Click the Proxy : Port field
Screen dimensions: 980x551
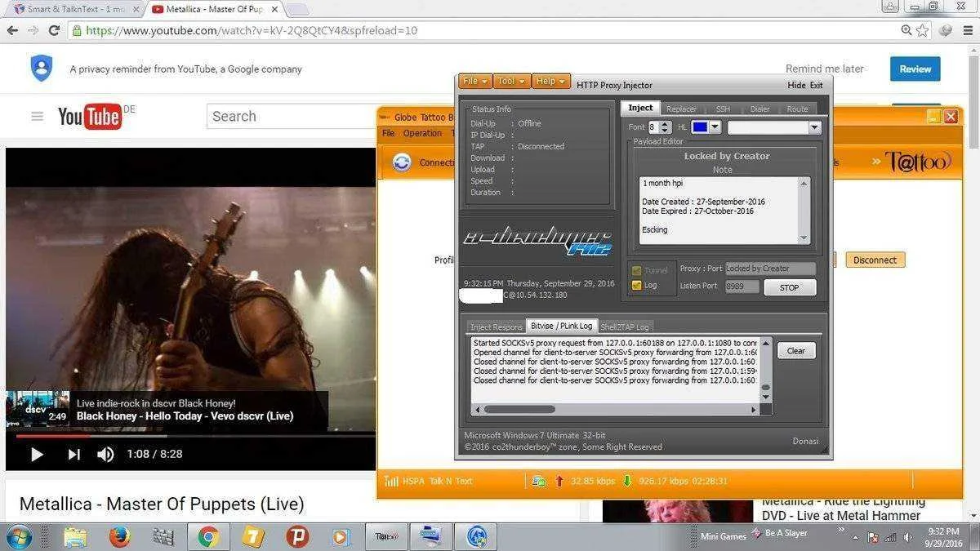point(770,269)
